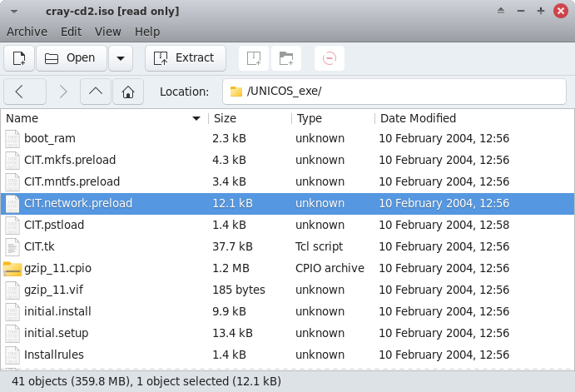The width and height of the screenshot is (575, 392).
Task: Go back with the left arrow
Action: click(19, 92)
